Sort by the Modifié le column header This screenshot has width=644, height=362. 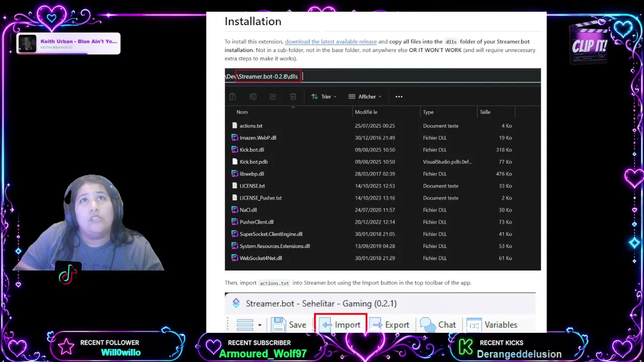(366, 112)
